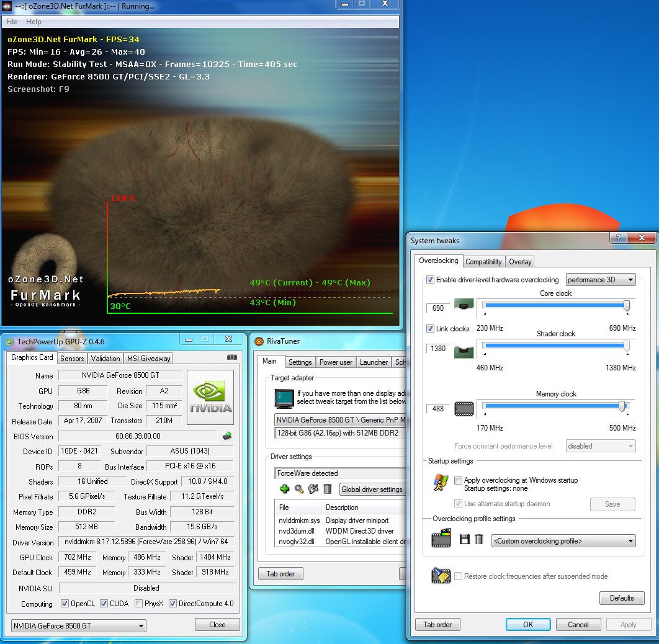Click the Close button in GPU-Z
659x644 pixels.
click(217, 624)
